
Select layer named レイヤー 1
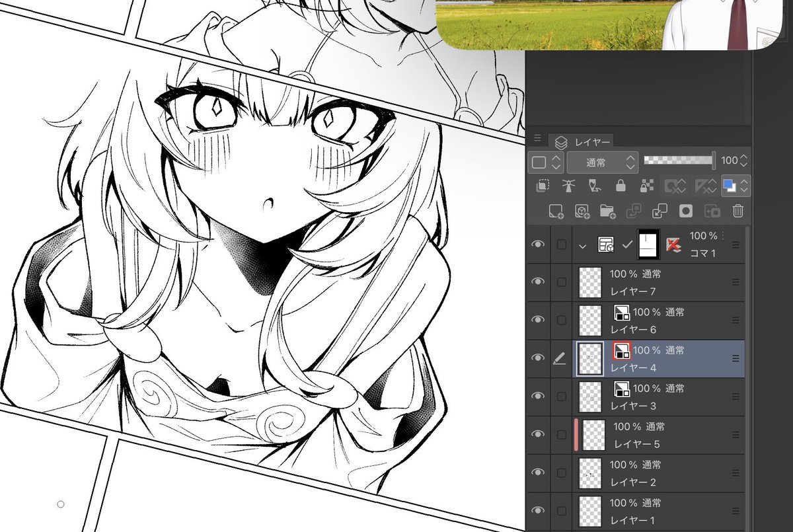(x=633, y=519)
